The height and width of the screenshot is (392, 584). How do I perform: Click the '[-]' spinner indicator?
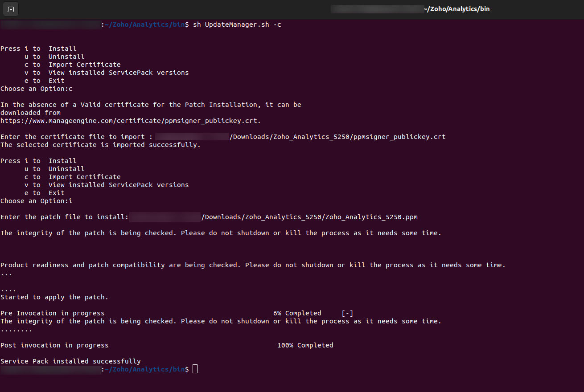click(x=347, y=313)
